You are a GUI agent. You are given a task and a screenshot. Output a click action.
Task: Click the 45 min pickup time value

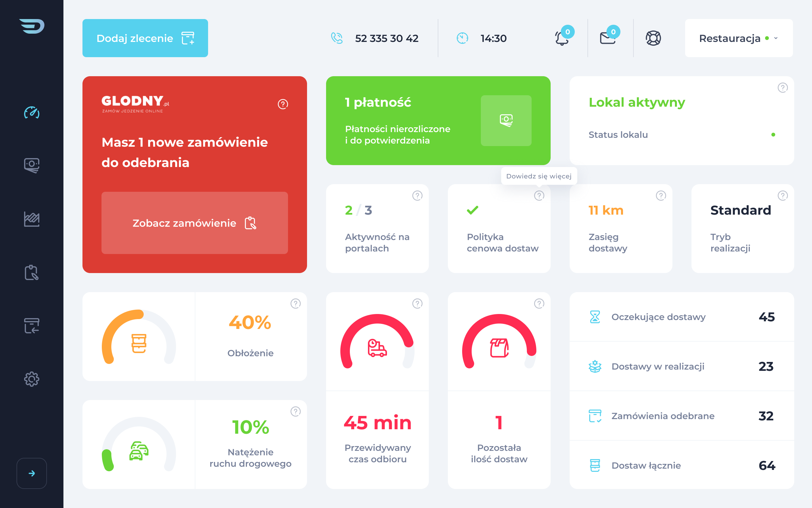377,423
